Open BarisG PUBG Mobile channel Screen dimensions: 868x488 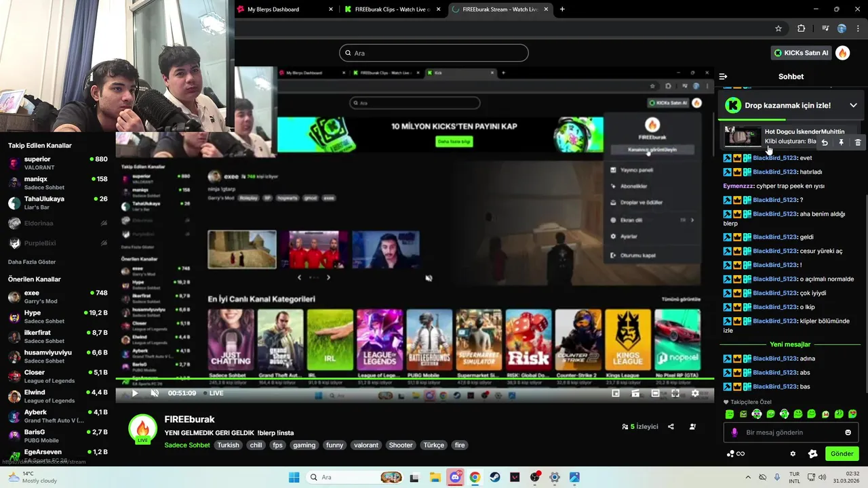click(x=58, y=436)
